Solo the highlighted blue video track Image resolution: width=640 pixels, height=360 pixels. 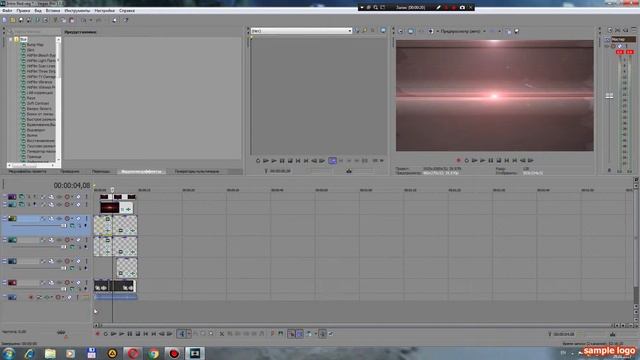pos(86,219)
